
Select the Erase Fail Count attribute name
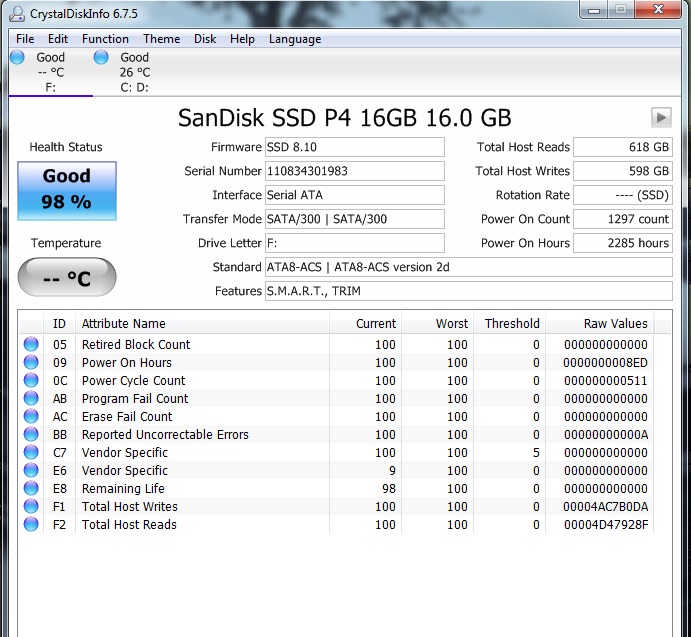coord(127,417)
